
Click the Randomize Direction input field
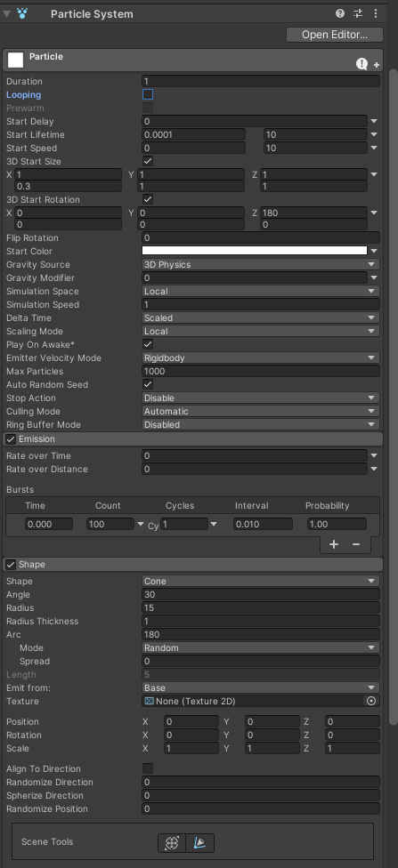pos(261,783)
